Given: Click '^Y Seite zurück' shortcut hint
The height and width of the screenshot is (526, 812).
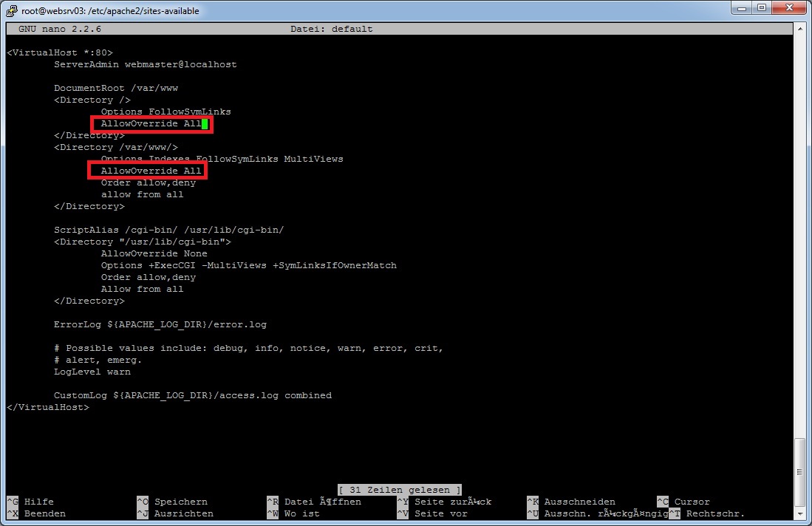Looking at the screenshot, I should click(444, 502).
